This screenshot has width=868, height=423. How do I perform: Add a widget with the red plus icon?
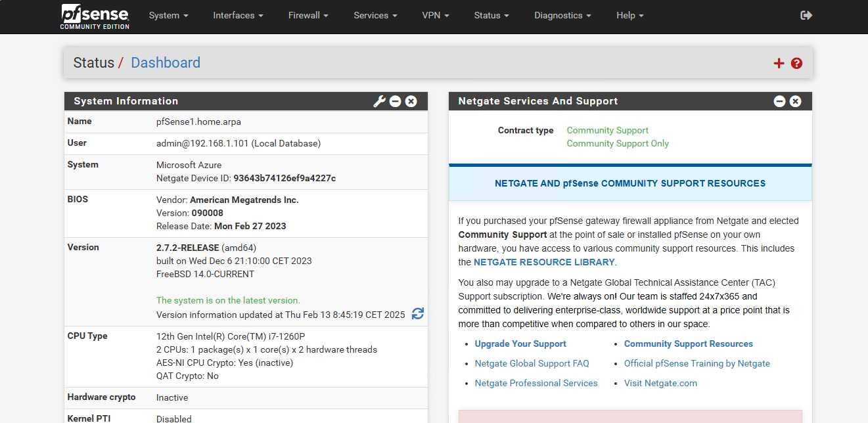click(779, 63)
